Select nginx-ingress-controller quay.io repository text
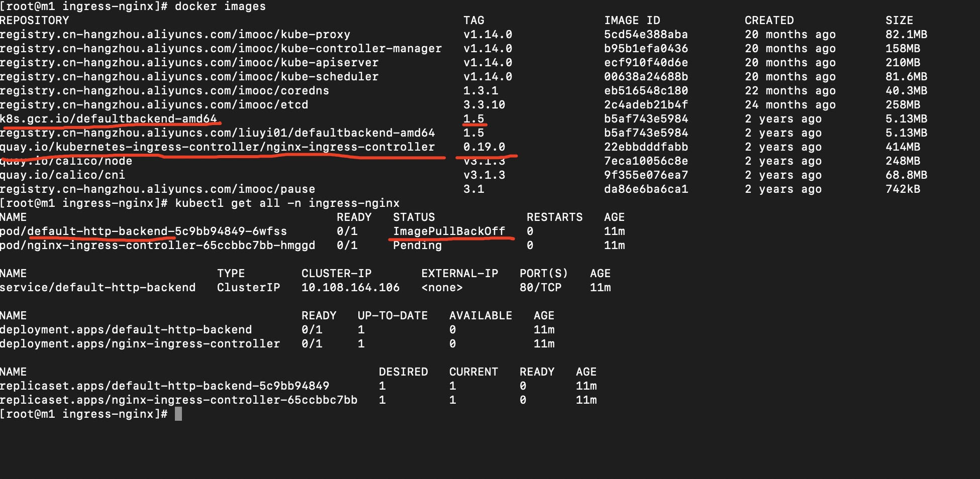 click(x=217, y=147)
